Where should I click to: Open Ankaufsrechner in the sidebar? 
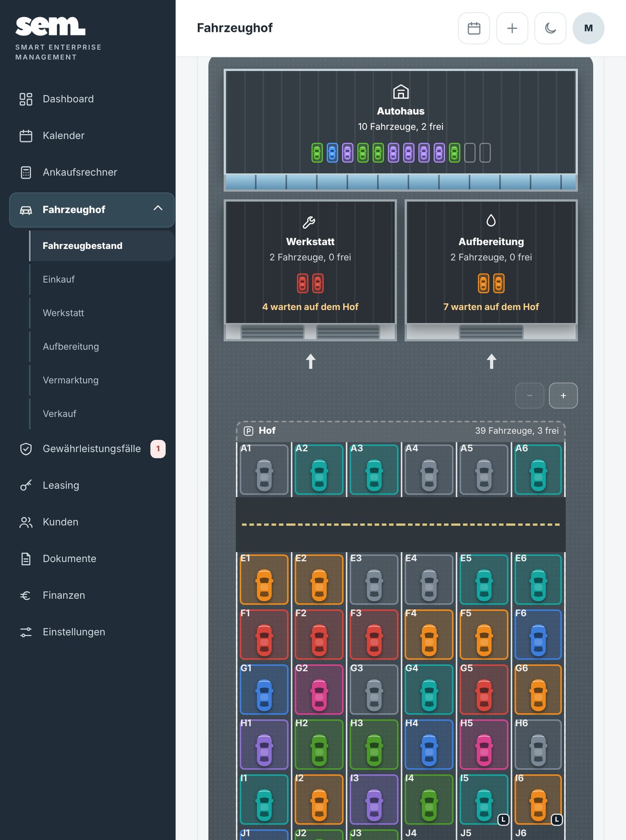(92, 172)
